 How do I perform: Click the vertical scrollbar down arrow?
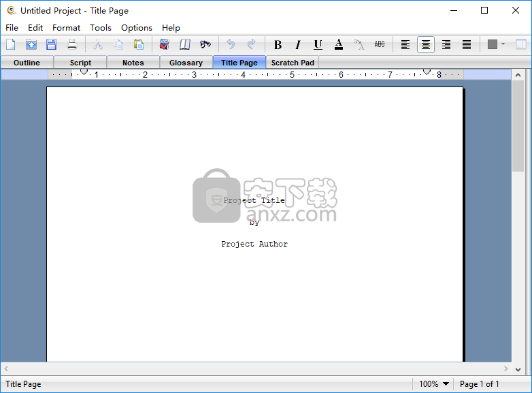[518, 370]
